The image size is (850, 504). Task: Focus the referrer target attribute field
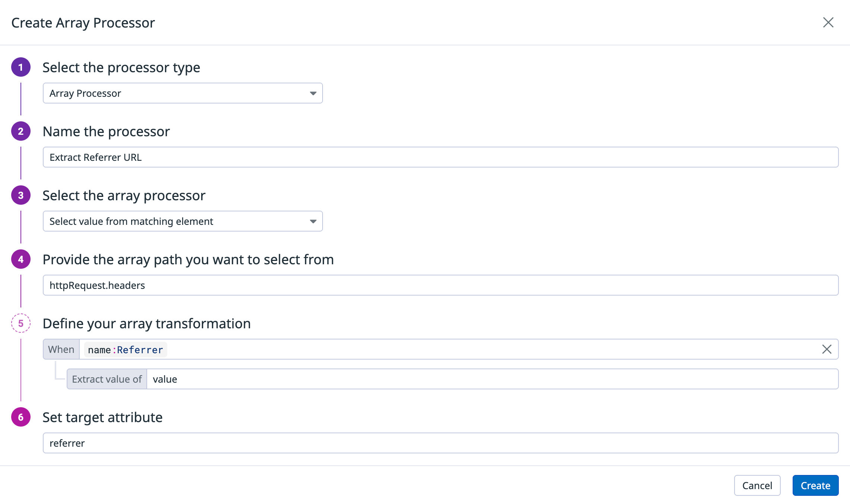[440, 443]
